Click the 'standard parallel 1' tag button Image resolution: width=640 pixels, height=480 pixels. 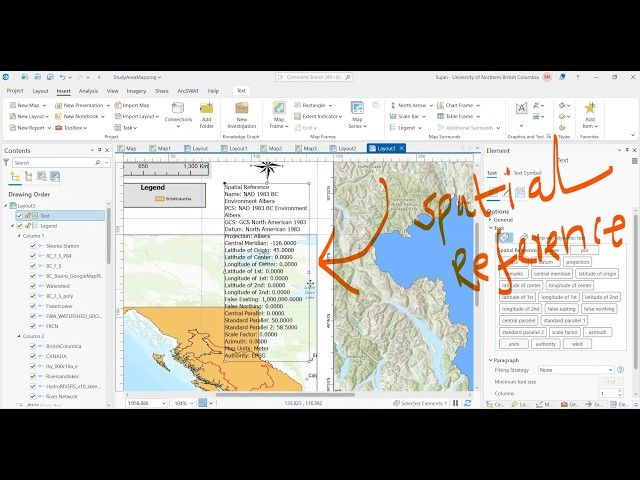[x=564, y=320]
